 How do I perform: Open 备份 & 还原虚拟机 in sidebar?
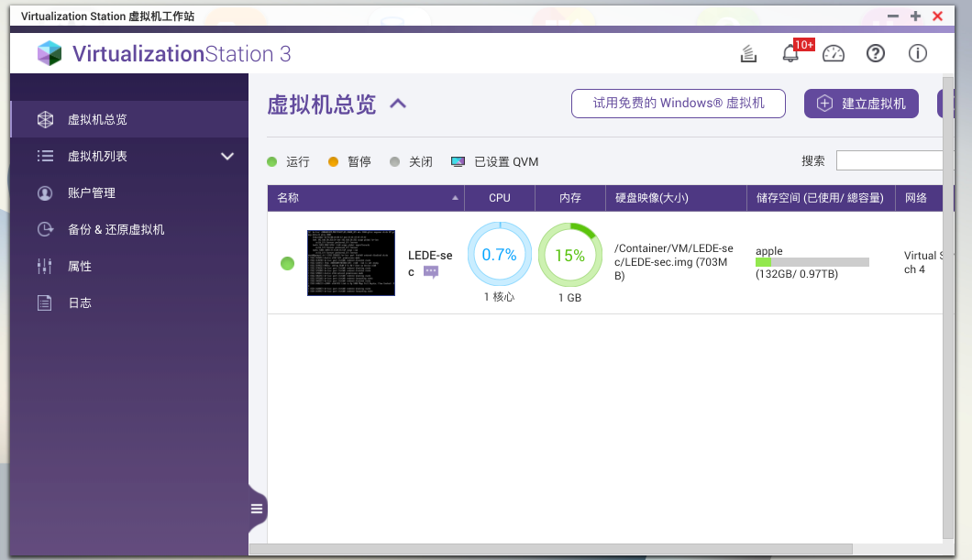click(x=129, y=230)
